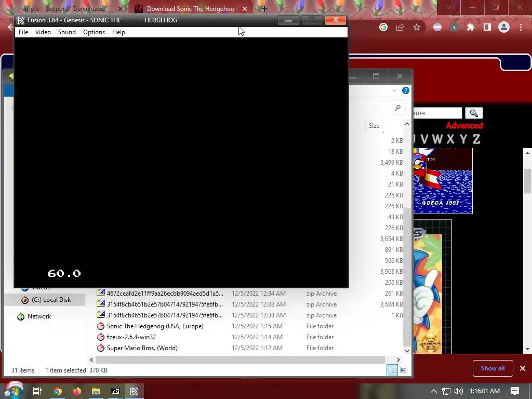Image resolution: width=532 pixels, height=399 pixels.
Task: Switch to details view in Explorer
Action: 392,370
